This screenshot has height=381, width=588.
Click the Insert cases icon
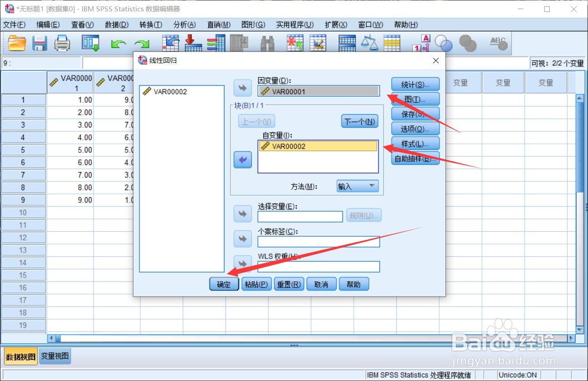[295, 44]
